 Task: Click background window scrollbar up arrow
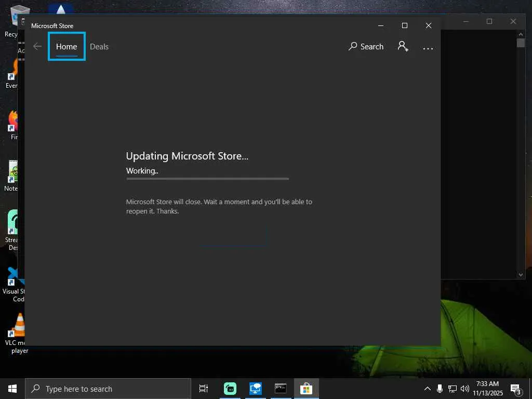[x=521, y=34]
